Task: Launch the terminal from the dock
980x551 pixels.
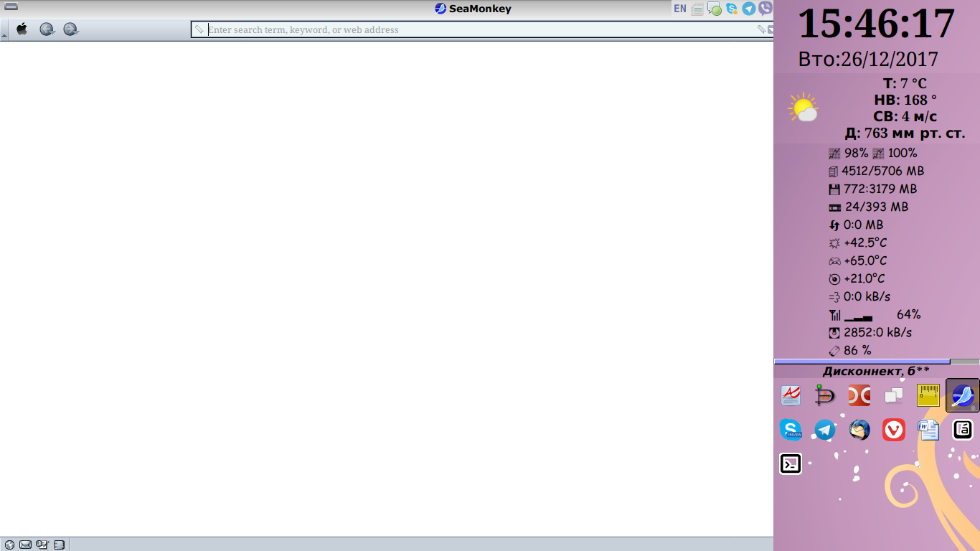Action: click(x=791, y=464)
